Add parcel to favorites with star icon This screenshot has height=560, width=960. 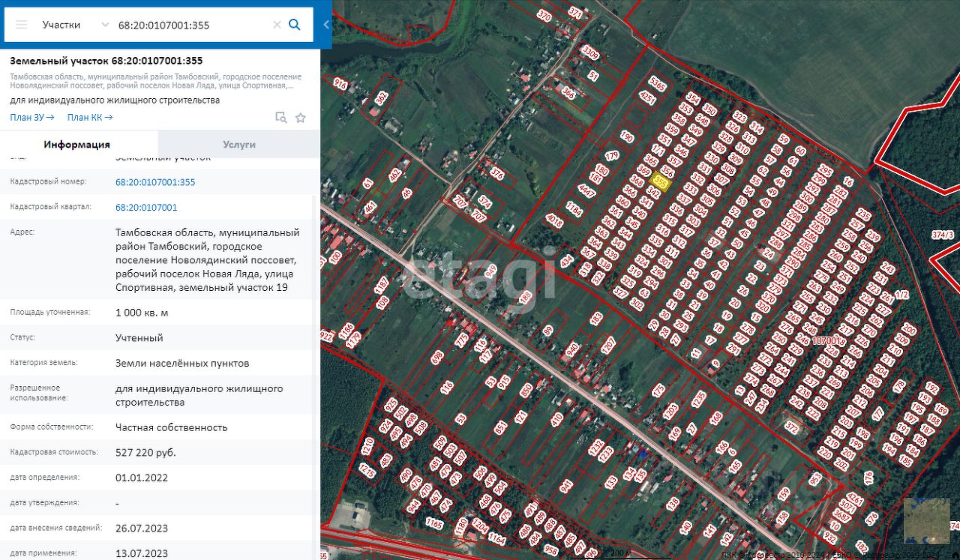pyautogui.click(x=301, y=118)
